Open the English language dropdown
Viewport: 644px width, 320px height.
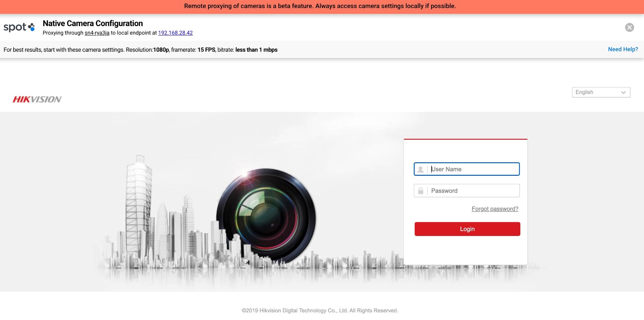601,92
